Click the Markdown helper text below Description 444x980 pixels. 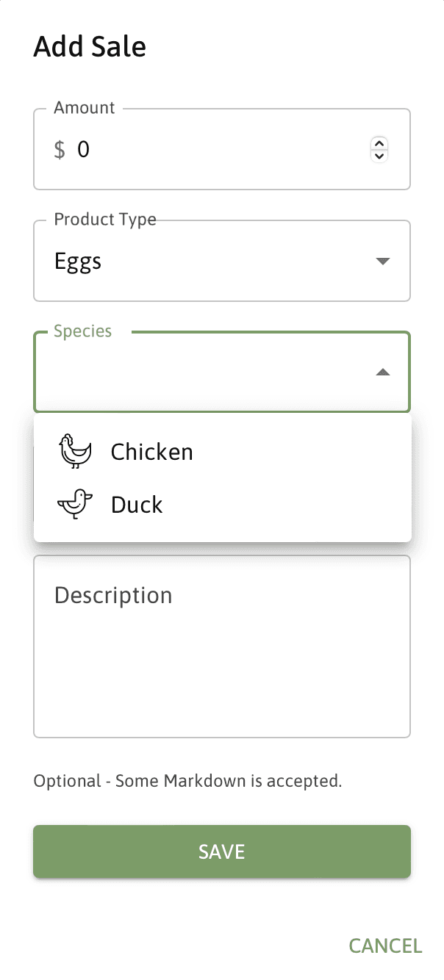(188, 781)
